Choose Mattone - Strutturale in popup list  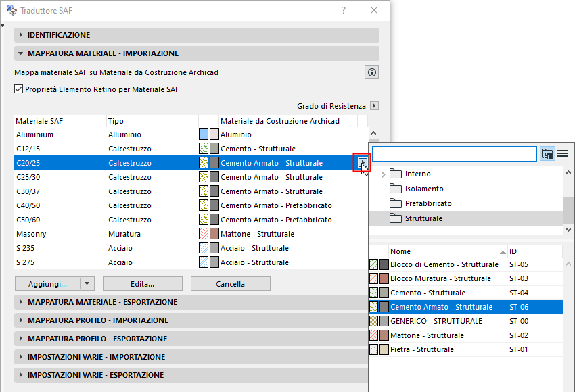pos(465,335)
